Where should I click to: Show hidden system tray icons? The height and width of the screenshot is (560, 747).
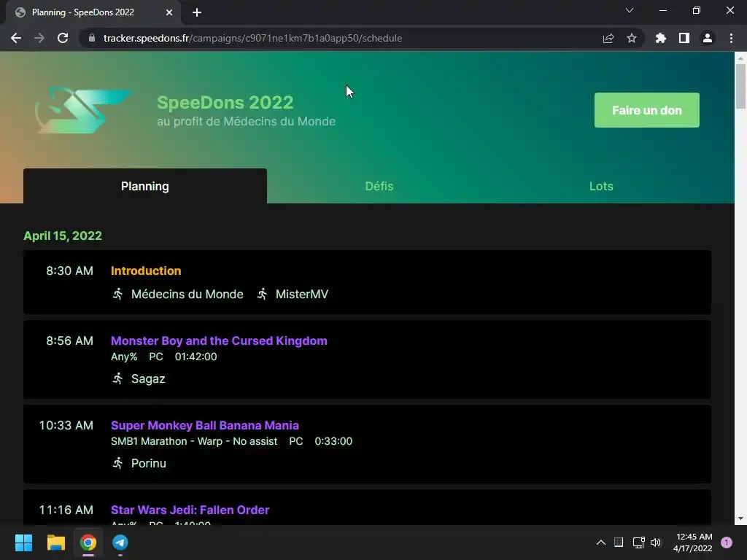[x=601, y=542]
